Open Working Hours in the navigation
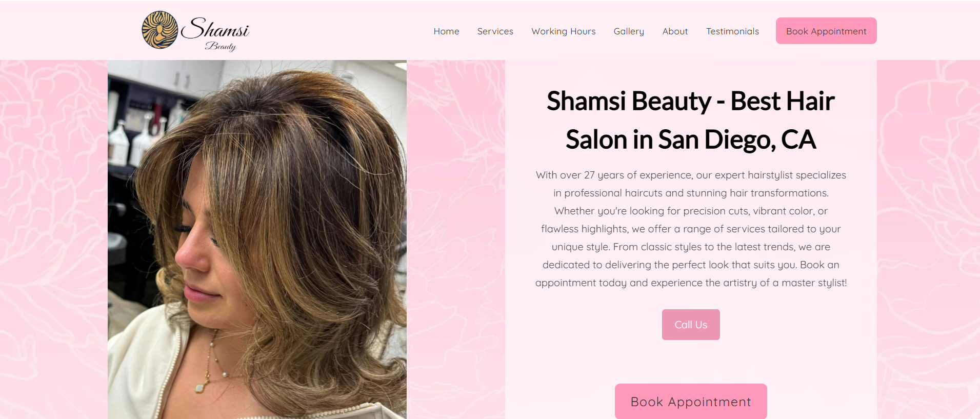 click(x=564, y=31)
